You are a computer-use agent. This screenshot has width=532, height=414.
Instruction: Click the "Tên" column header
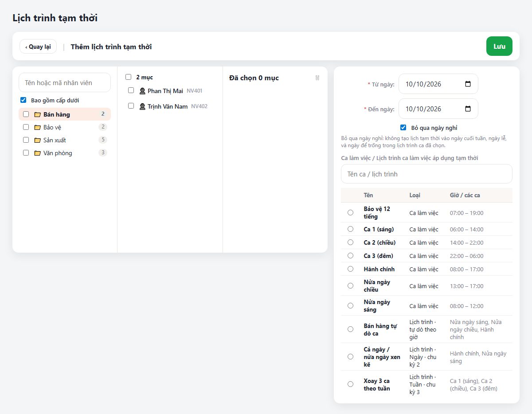[x=368, y=195]
